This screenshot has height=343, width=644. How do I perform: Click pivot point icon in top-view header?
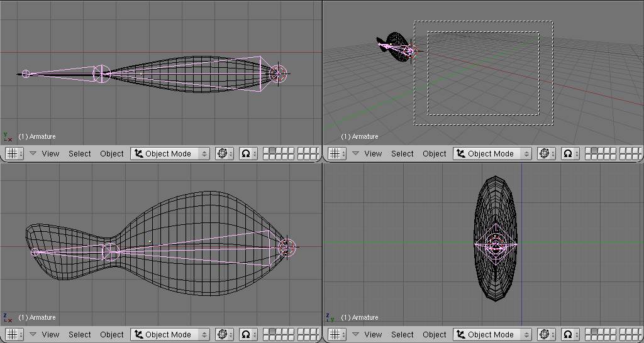click(248, 153)
